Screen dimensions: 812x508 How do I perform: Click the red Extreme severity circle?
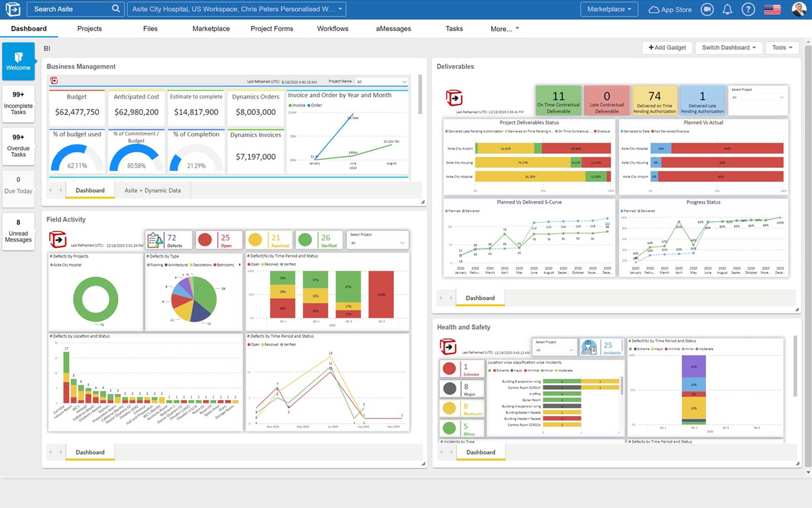click(449, 369)
